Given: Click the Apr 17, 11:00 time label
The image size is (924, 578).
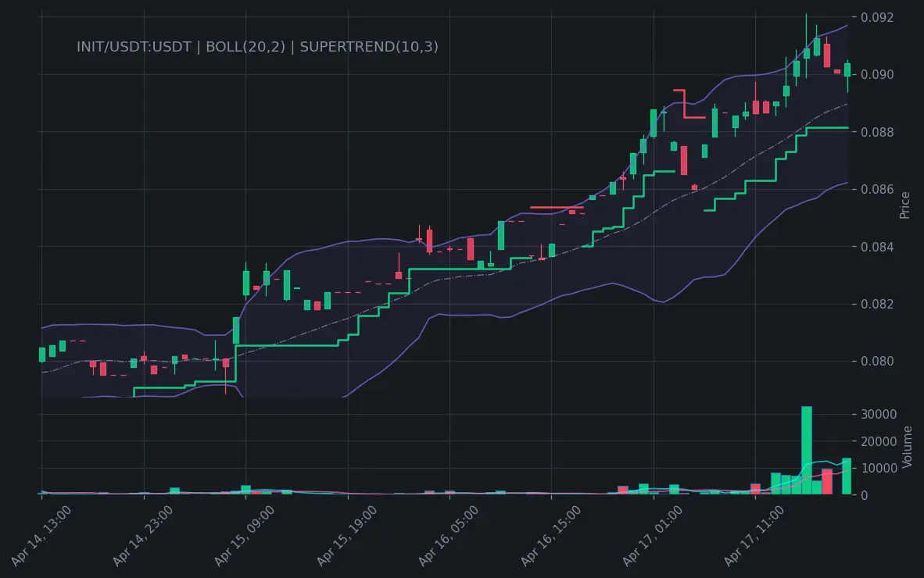Looking at the screenshot, I should coord(754,536).
